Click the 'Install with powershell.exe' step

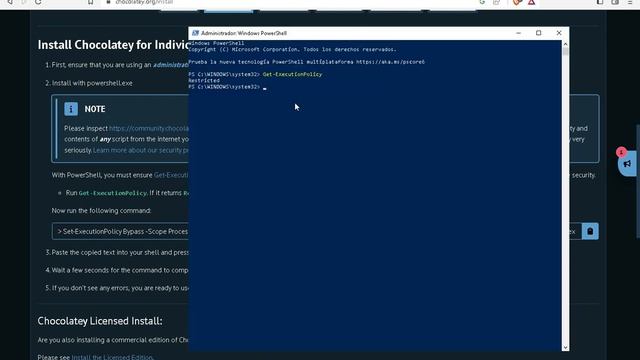click(92, 83)
